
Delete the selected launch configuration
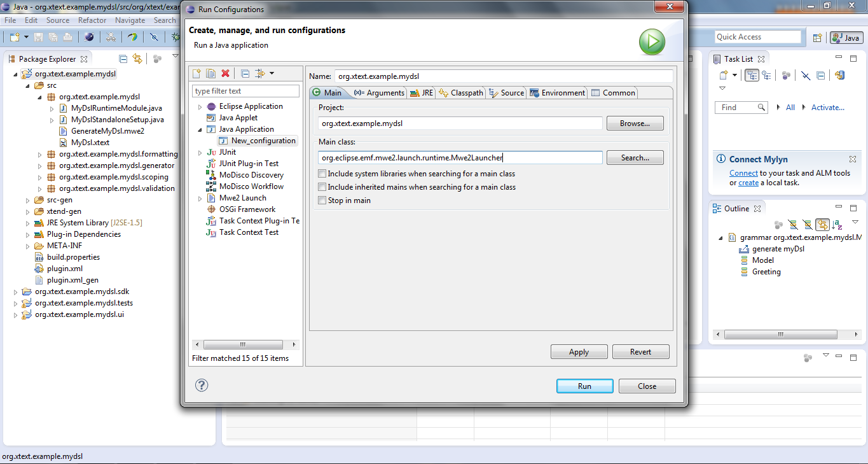click(225, 73)
